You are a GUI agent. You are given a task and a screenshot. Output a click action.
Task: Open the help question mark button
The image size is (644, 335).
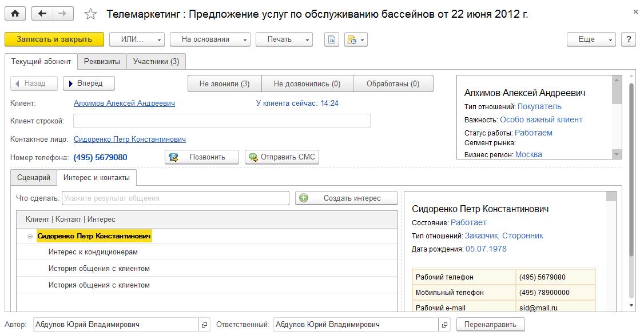tap(629, 39)
